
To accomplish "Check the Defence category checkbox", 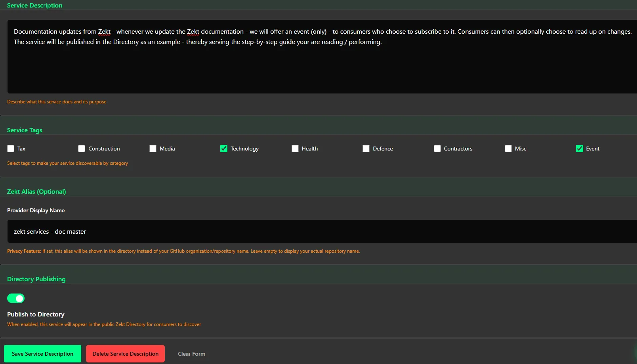I will (x=366, y=149).
